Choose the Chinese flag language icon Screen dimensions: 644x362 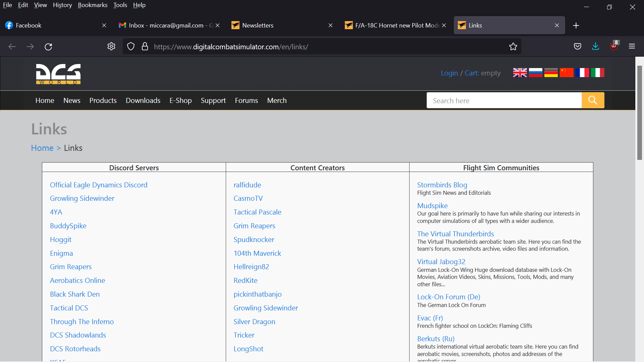[567, 72]
